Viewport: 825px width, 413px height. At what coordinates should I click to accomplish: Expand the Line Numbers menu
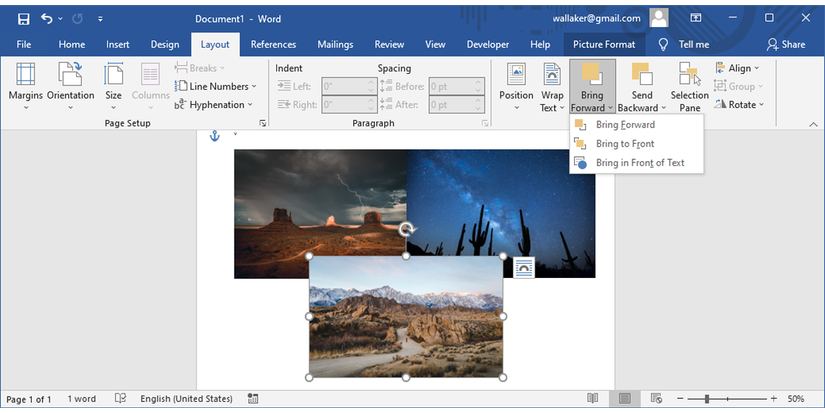[x=216, y=86]
